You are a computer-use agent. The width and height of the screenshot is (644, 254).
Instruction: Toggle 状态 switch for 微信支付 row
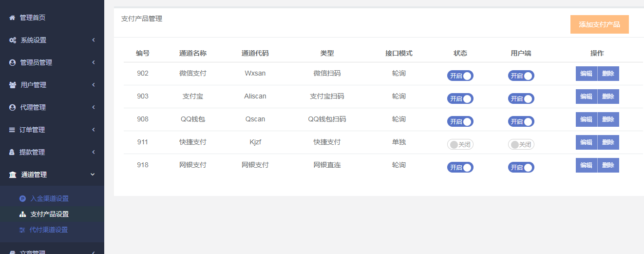coord(460,76)
